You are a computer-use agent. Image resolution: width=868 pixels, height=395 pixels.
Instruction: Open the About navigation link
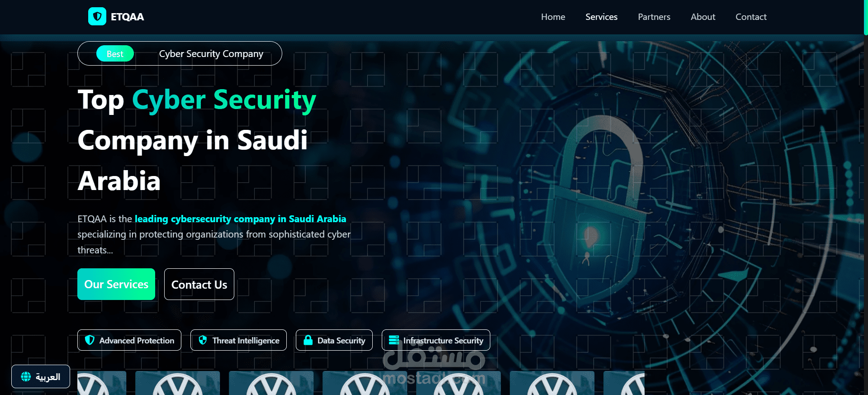pyautogui.click(x=703, y=17)
